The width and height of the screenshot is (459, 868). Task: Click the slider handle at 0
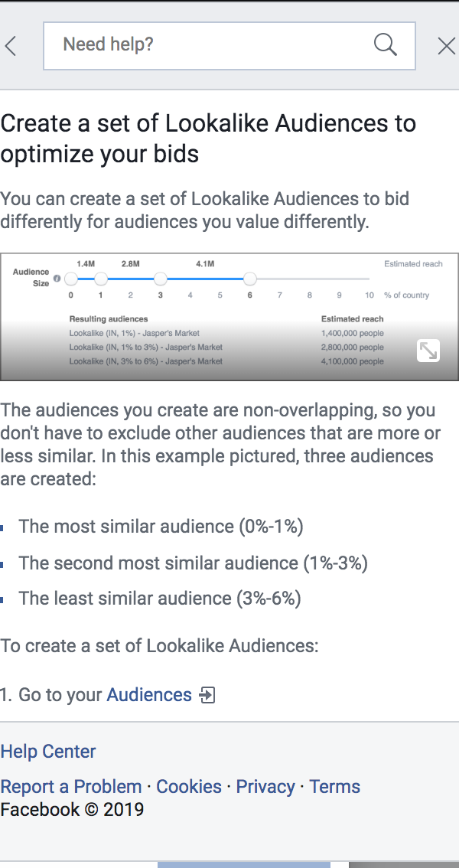71,279
